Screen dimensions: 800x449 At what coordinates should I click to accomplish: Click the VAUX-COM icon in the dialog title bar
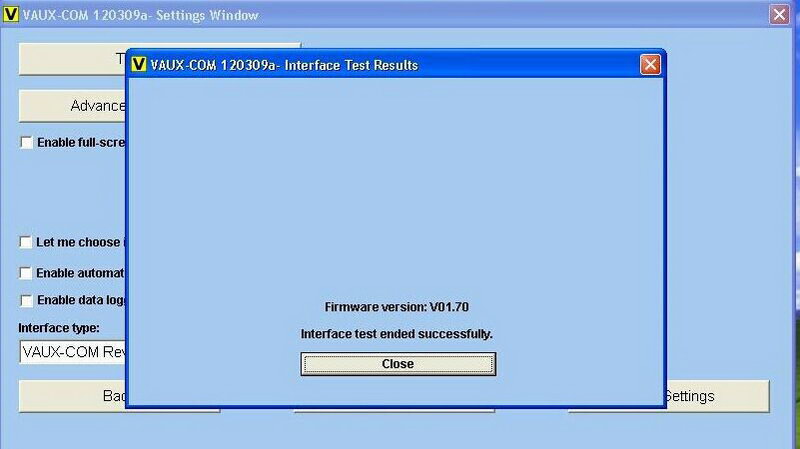pos(138,64)
